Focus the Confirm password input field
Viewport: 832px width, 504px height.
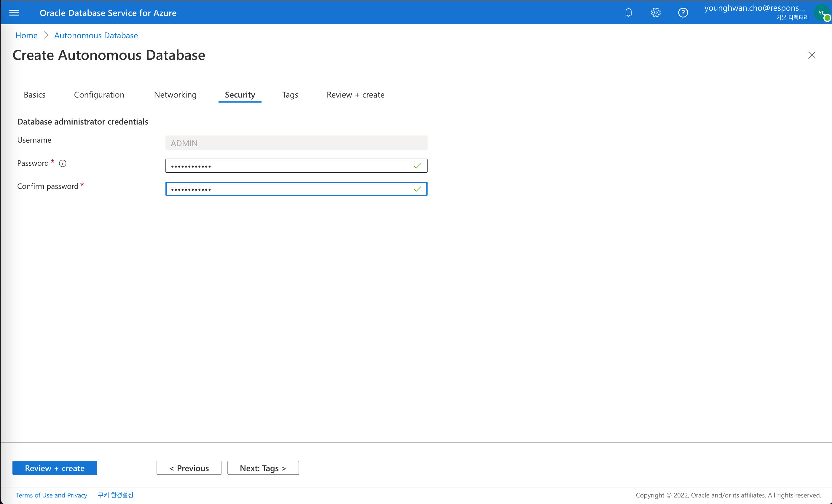(x=296, y=189)
